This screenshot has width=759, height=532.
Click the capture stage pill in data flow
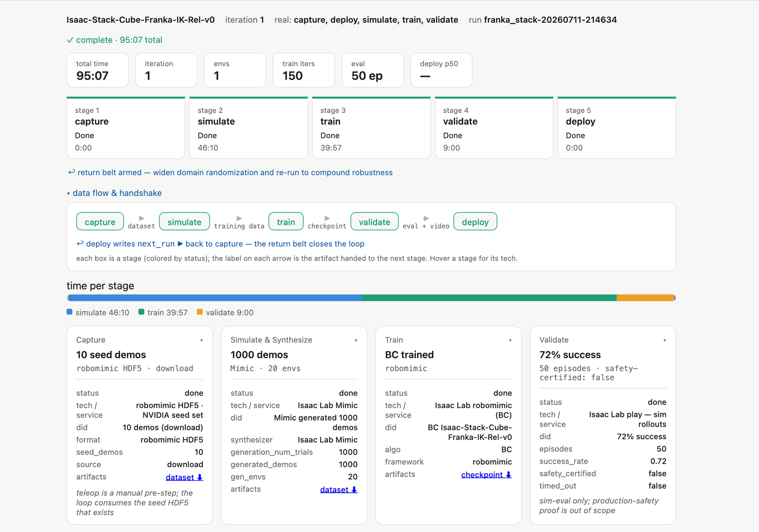point(100,222)
